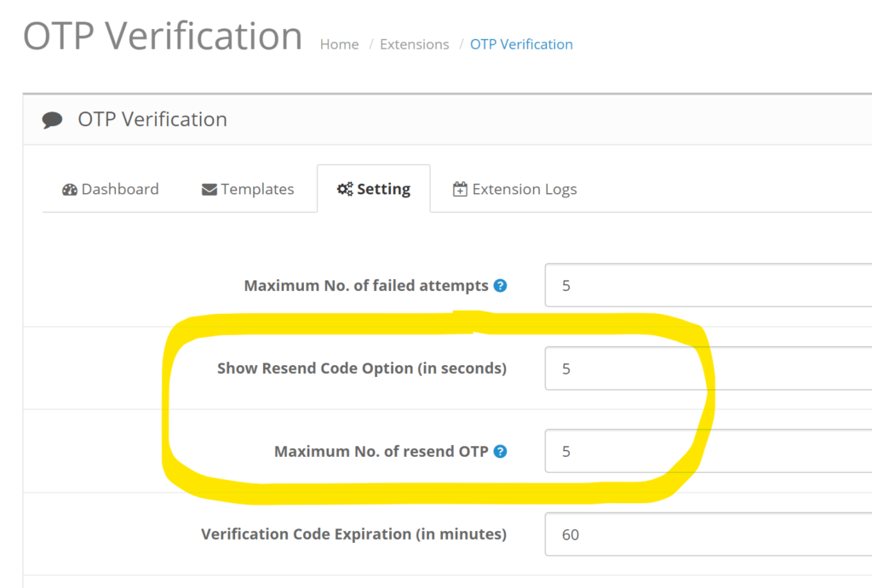
Task: Open the Templates tab
Action: point(248,189)
